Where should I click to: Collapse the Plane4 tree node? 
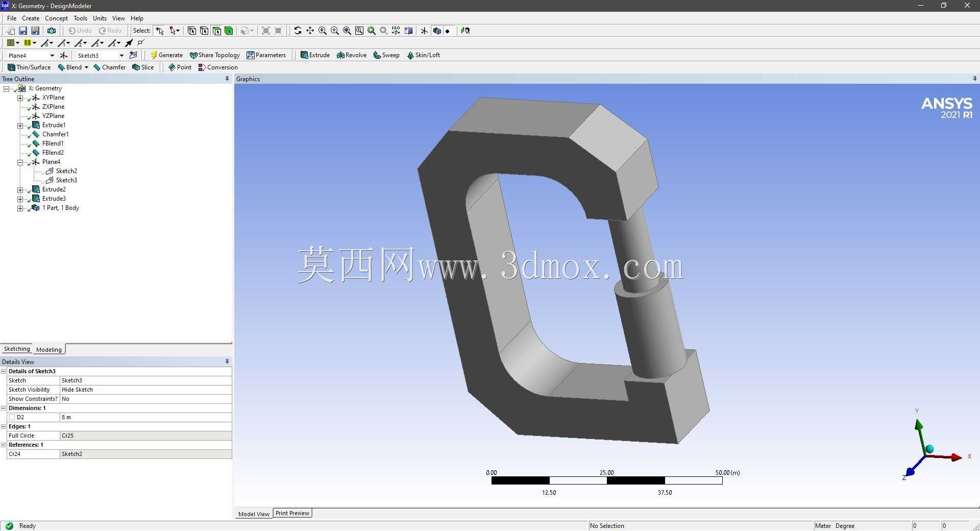[x=20, y=162]
